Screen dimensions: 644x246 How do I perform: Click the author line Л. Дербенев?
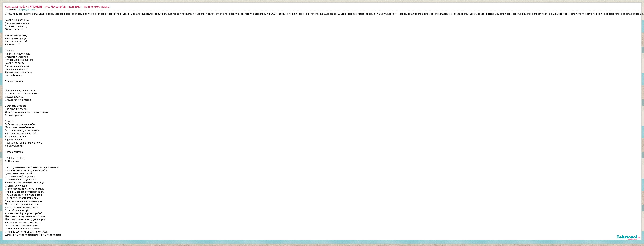pyautogui.click(x=12, y=161)
